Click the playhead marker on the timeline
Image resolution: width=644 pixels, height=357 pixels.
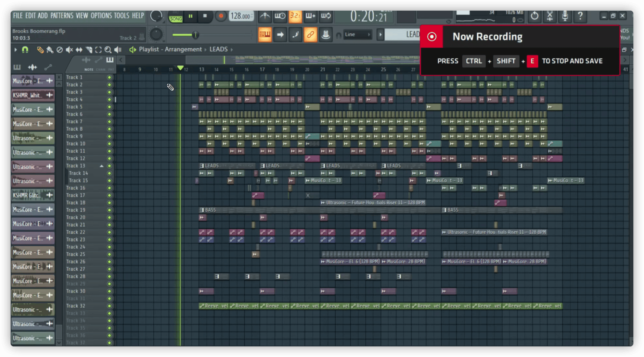pos(180,68)
